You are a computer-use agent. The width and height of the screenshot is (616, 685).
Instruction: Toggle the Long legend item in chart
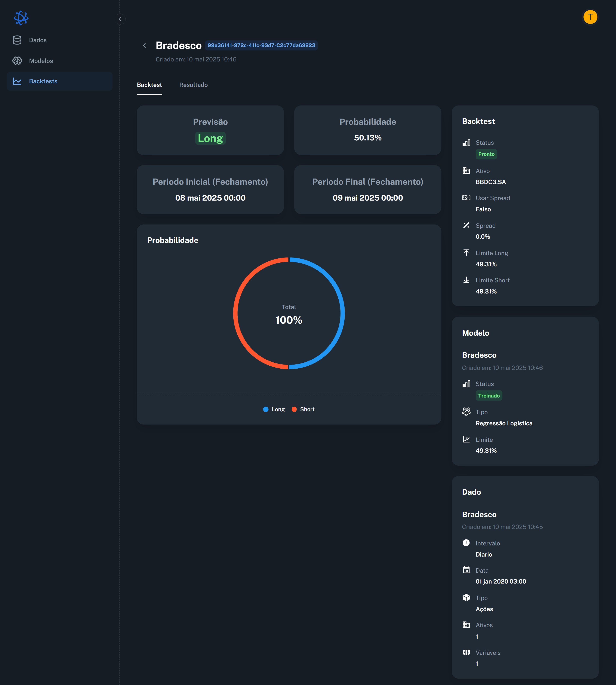click(x=274, y=409)
